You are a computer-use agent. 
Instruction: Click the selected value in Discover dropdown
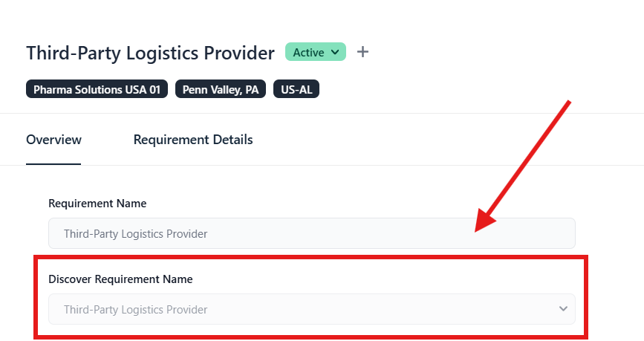pos(135,309)
